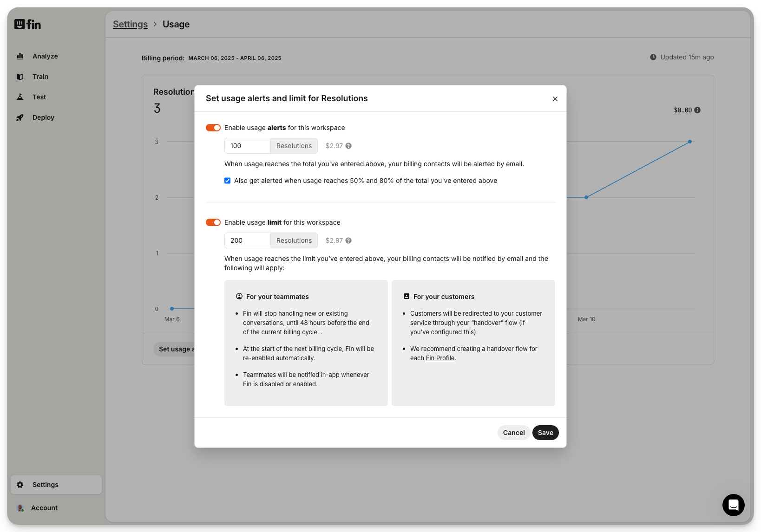Open the Intercom messenger chat bubble
Screen dimensions: 761x532
pyautogui.click(x=733, y=505)
